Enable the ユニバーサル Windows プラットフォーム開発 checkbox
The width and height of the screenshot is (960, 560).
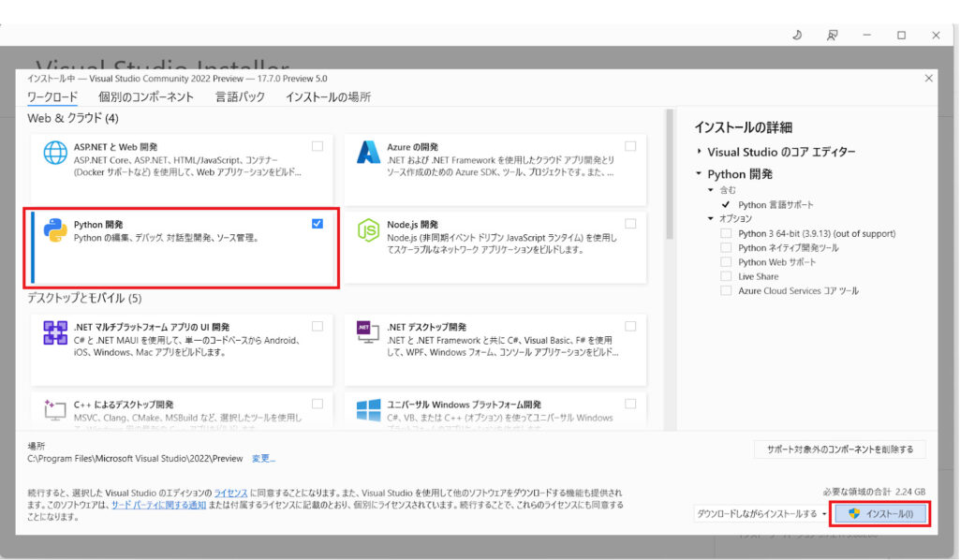(x=630, y=404)
